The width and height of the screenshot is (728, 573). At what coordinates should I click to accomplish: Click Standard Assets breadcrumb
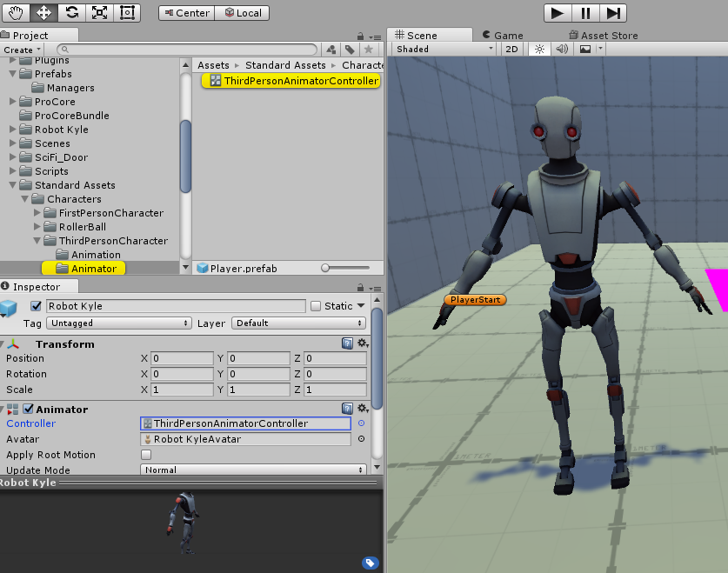point(285,65)
